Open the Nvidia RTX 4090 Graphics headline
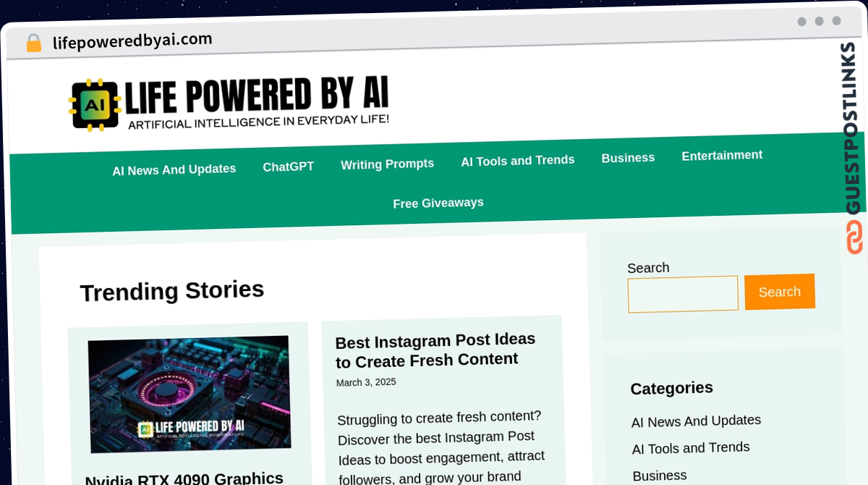 pos(184,479)
